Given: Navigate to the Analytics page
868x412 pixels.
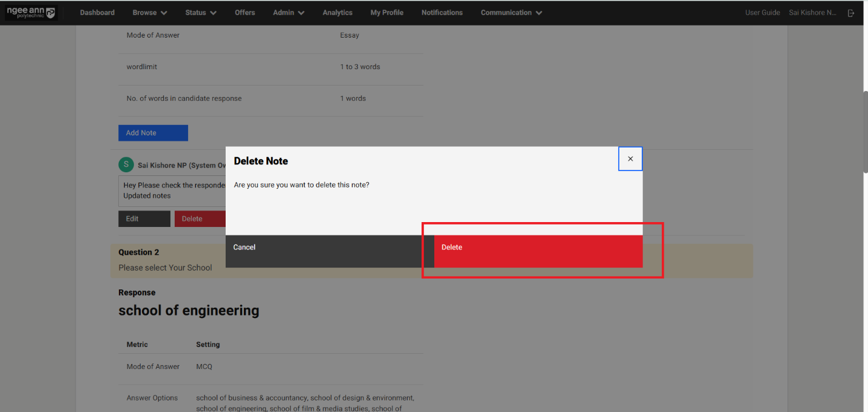Looking at the screenshot, I should pos(337,13).
